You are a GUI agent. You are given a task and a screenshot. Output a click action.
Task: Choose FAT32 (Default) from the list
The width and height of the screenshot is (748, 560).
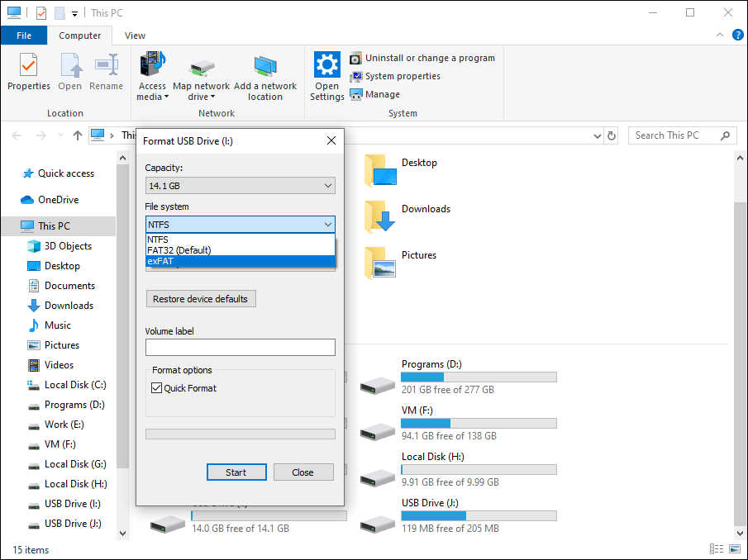coord(240,250)
